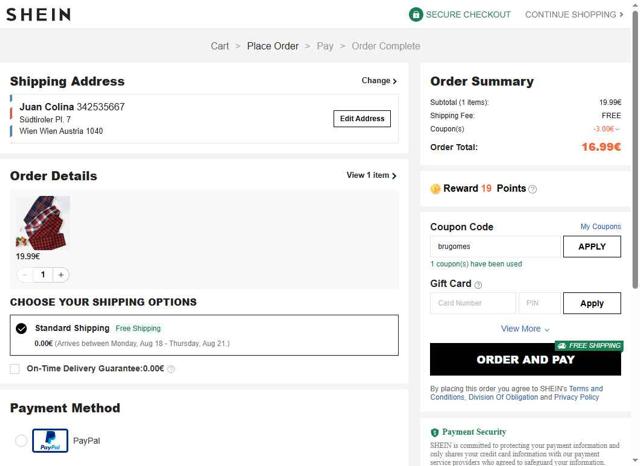
Task: Click the address line Wien Wien Austria 1040
Action: 61,131
